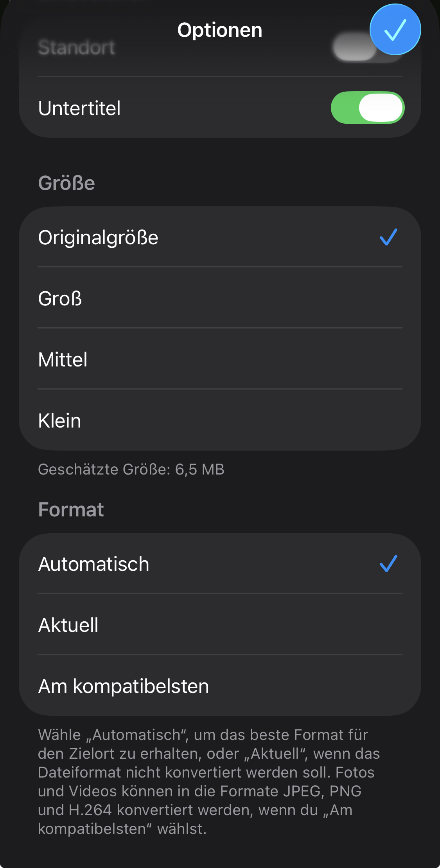Screen dimensions: 440x868
Task: Confirm options with the blue checkmark button
Action: click(395, 30)
